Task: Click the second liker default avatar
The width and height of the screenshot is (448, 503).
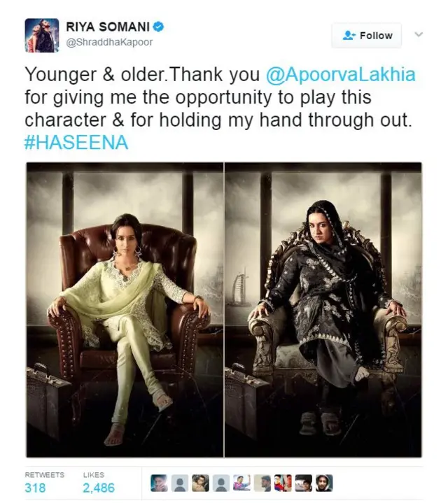Action: pos(180,483)
